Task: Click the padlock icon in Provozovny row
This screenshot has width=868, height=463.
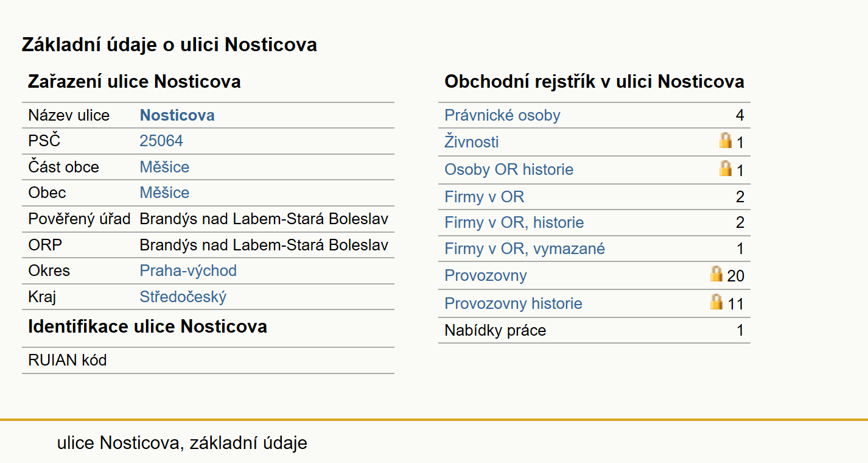Action: pos(716,274)
